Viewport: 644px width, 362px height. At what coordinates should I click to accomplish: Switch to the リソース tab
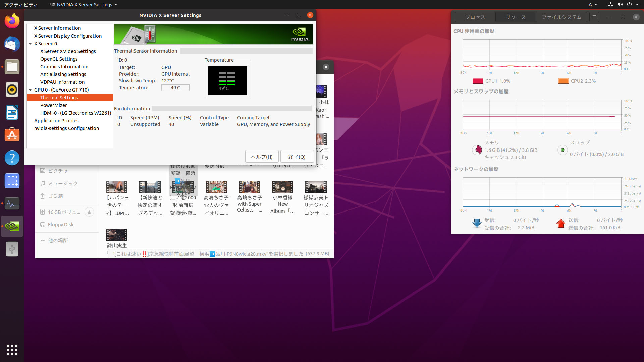tap(516, 17)
